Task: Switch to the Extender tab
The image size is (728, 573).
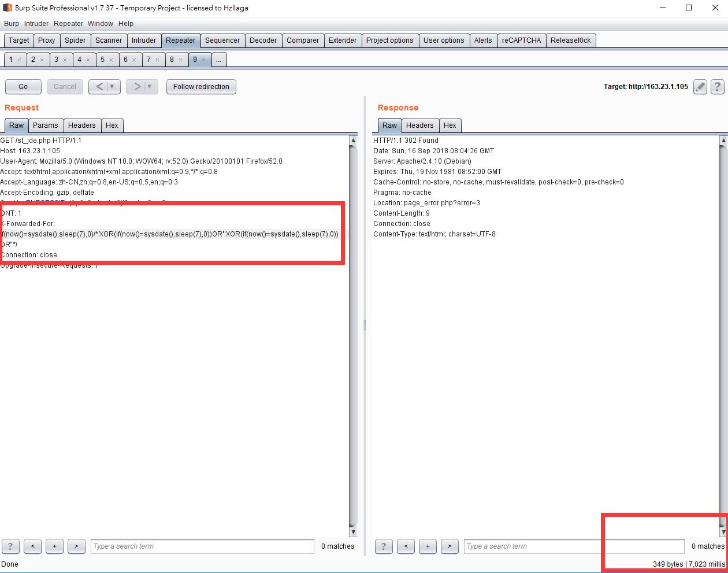Action: [343, 40]
